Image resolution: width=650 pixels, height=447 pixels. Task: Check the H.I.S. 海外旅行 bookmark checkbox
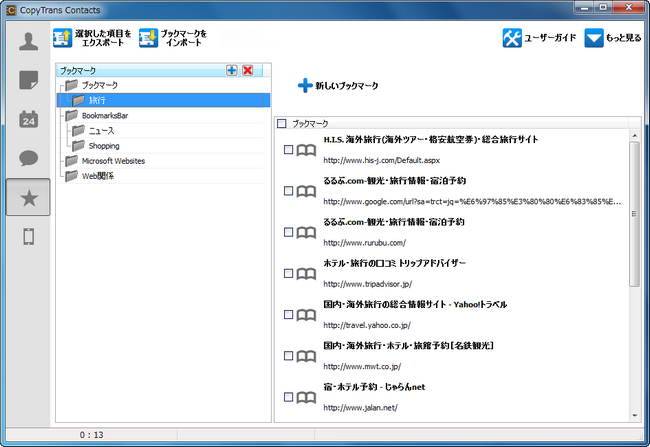coord(289,149)
